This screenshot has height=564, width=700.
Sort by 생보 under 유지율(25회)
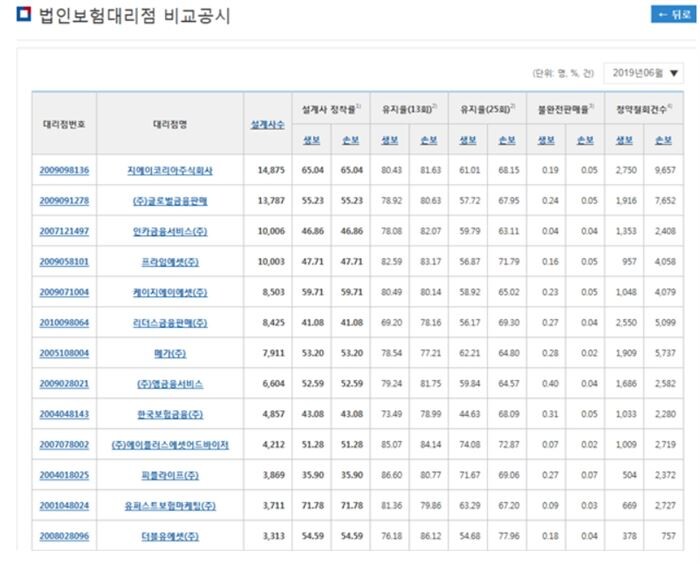[468, 140]
